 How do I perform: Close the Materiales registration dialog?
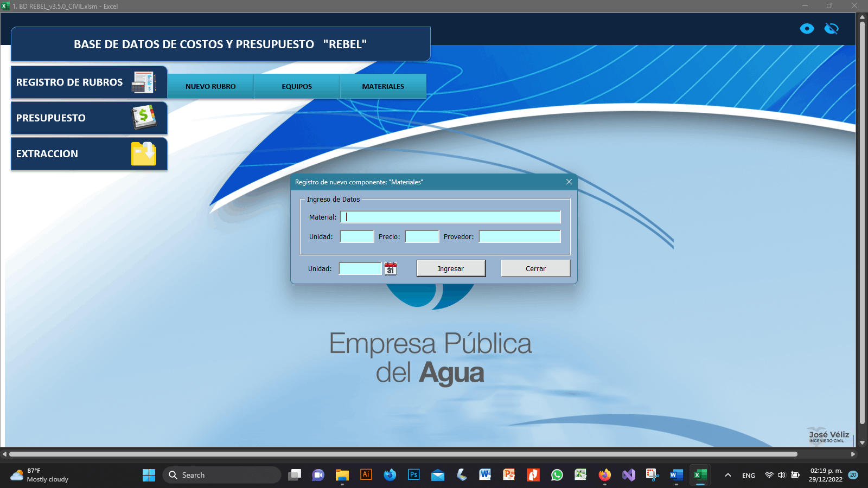[x=569, y=182]
